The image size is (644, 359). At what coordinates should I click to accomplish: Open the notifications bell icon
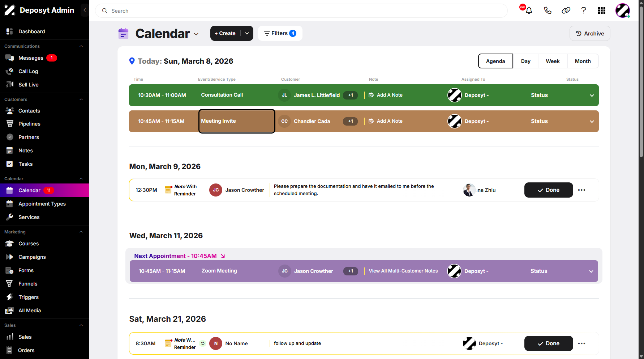pyautogui.click(x=529, y=10)
